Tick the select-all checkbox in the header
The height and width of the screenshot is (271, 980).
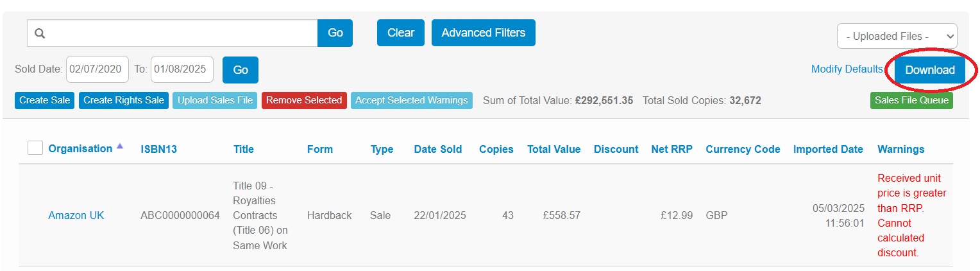35,148
